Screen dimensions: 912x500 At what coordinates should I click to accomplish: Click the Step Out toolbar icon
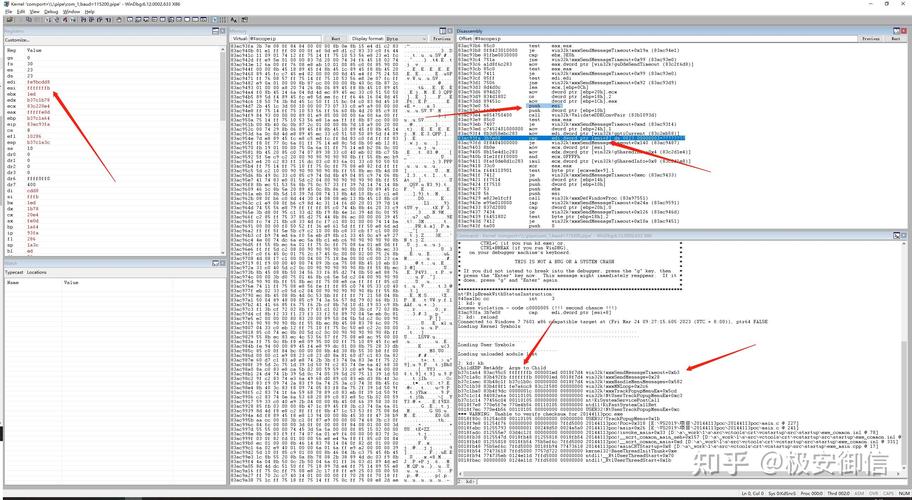point(99,20)
